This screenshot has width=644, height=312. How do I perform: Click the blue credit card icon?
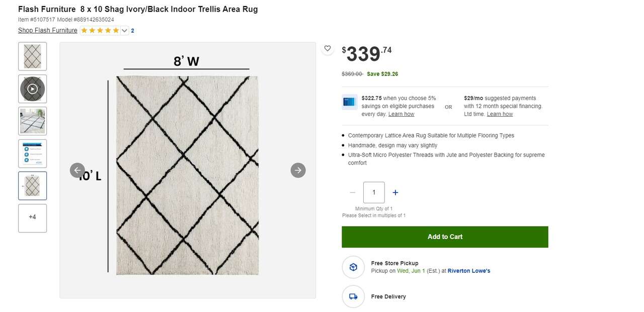349,102
